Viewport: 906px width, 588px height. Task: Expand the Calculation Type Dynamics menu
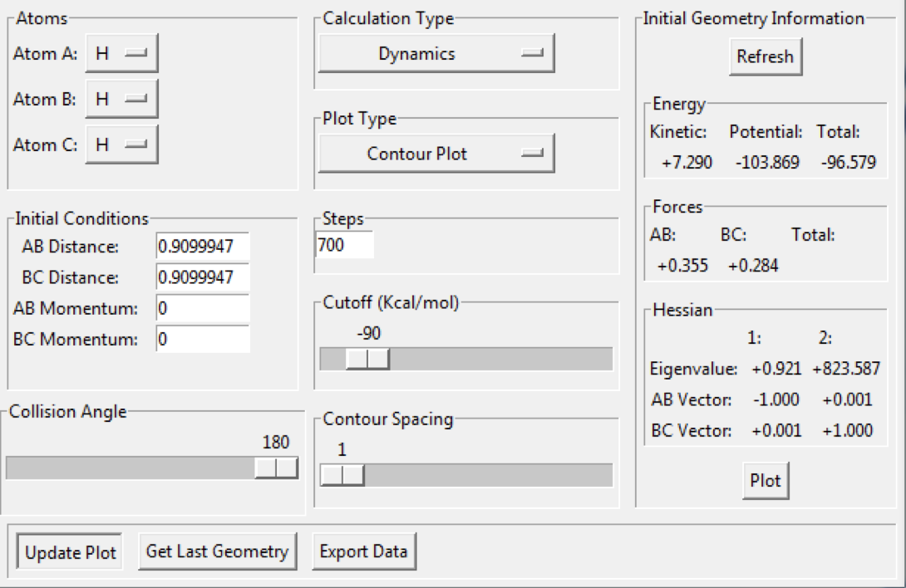(x=436, y=54)
